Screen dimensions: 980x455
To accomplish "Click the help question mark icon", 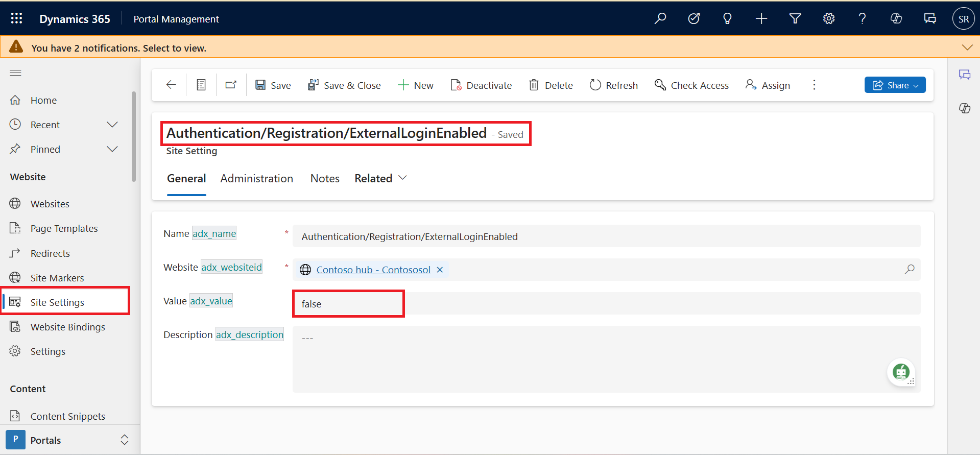I will point(862,19).
